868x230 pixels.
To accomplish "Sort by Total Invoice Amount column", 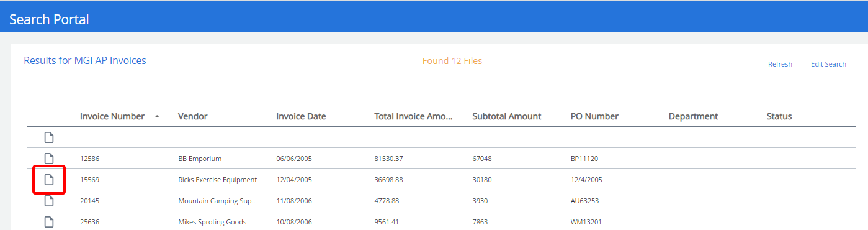I will 414,116.
